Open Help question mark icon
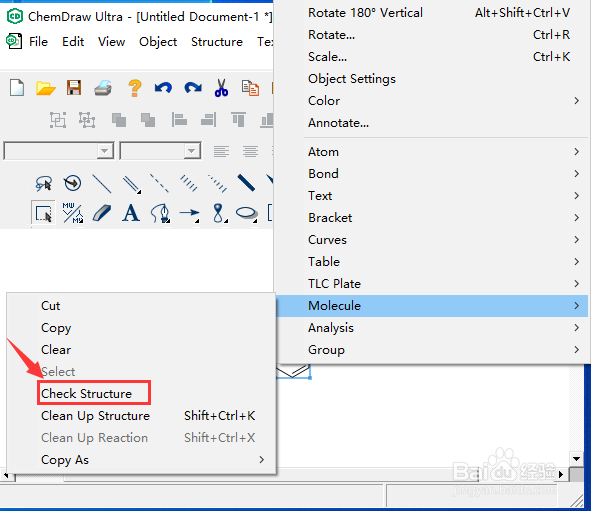Viewport: 591px width, 511px height. tap(135, 88)
